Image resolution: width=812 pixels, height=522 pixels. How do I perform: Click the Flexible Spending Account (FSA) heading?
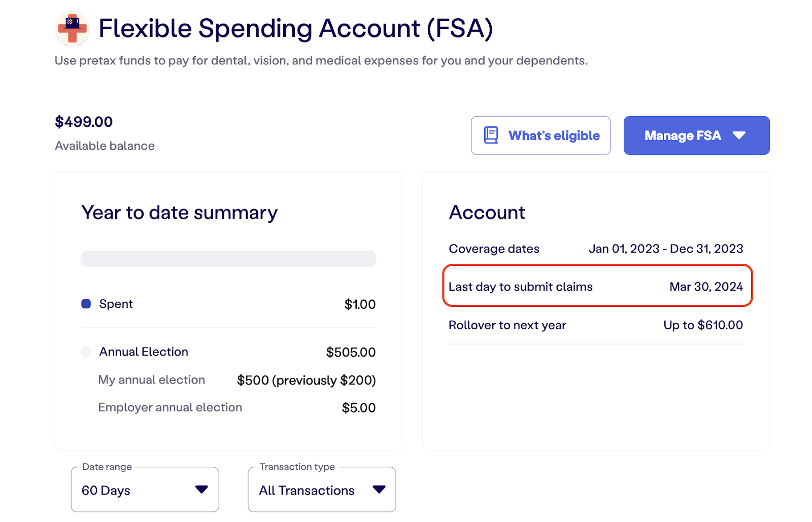295,28
